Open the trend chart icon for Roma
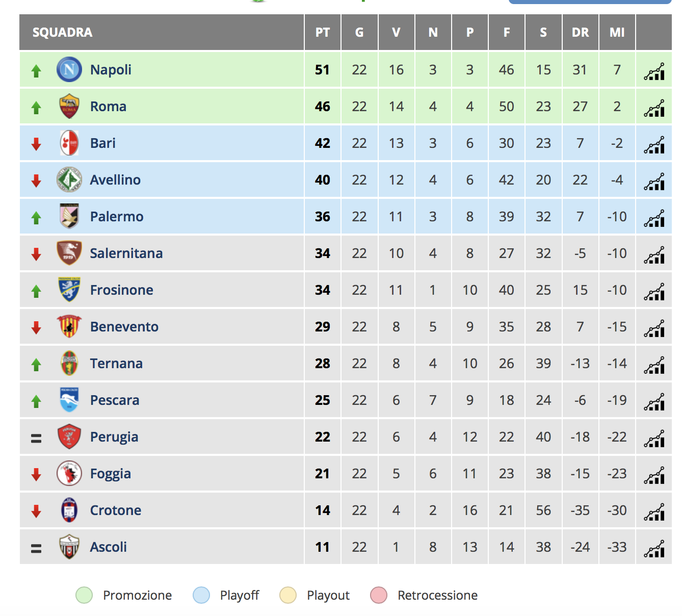Screen dimensions: 682x616 (x=654, y=108)
